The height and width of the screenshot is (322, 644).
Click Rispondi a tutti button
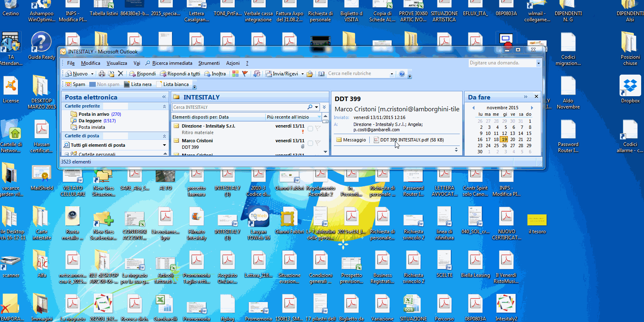pyautogui.click(x=180, y=74)
